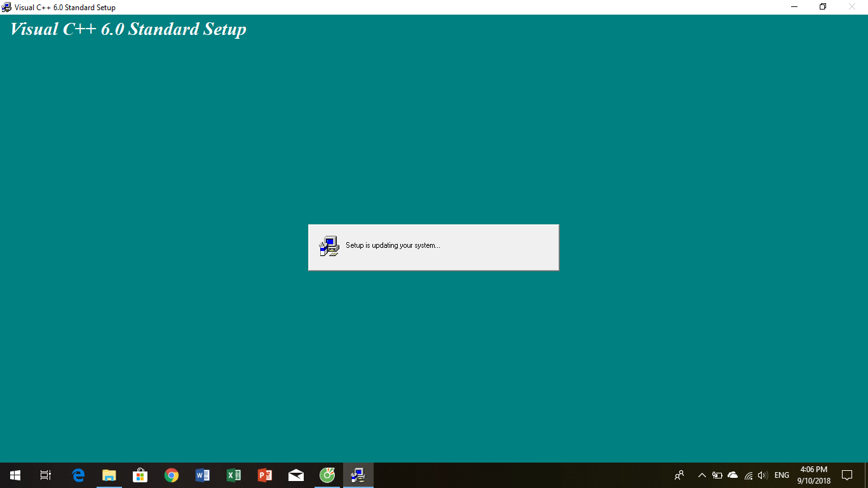Image resolution: width=868 pixels, height=488 pixels.
Task: Click the setup icon in title bar
Action: click(7, 7)
